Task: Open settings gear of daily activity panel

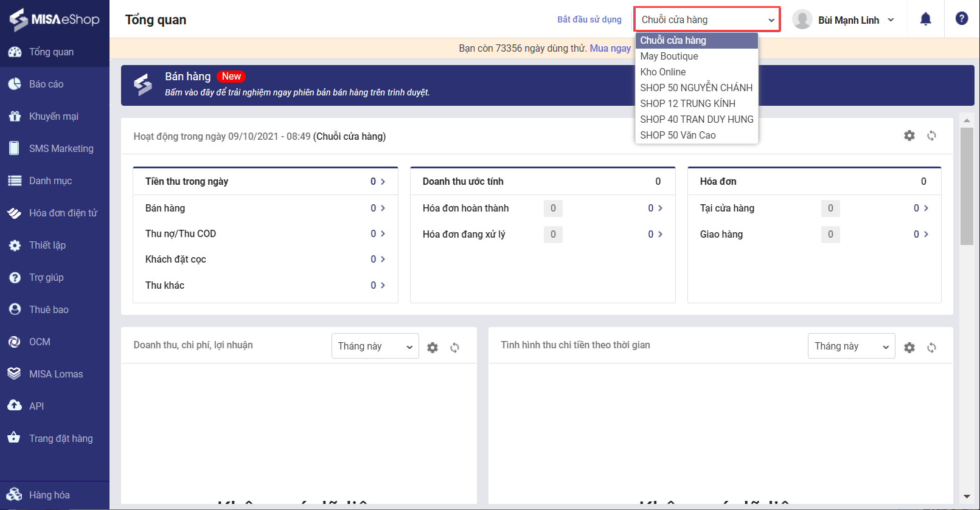Action: point(909,136)
